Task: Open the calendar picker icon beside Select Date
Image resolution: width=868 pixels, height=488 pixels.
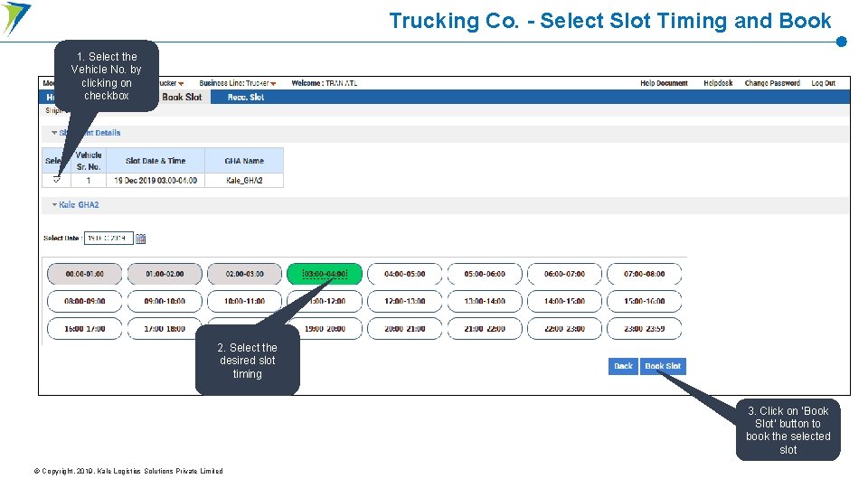Action: click(141, 239)
